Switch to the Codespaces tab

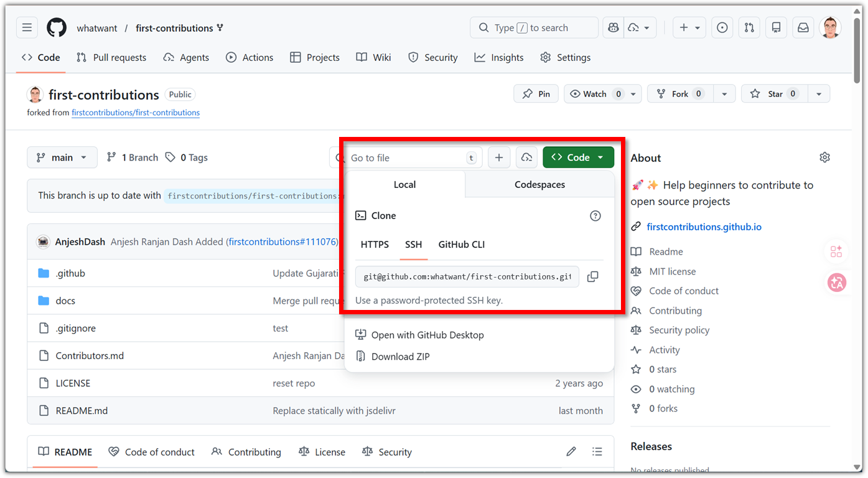click(x=540, y=185)
